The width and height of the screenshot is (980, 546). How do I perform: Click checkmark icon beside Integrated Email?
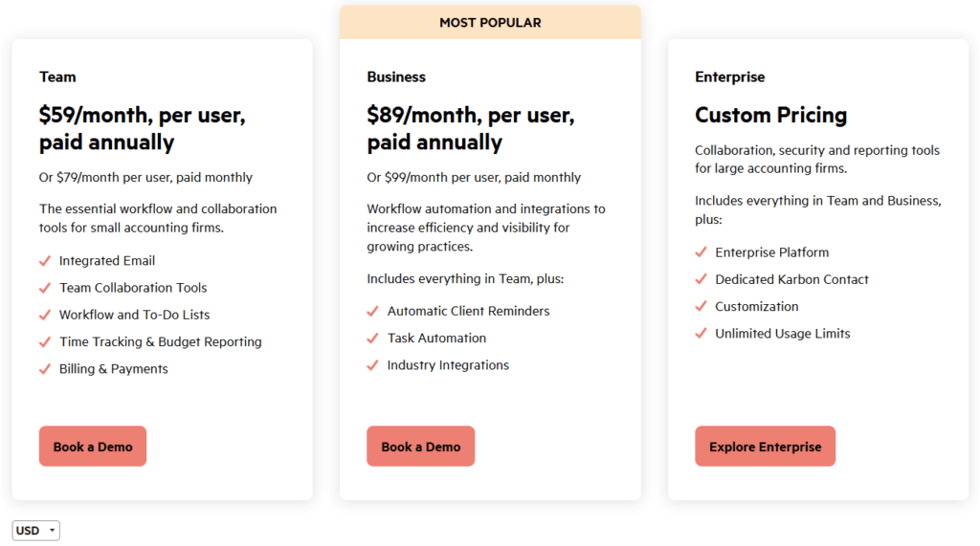pyautogui.click(x=45, y=261)
